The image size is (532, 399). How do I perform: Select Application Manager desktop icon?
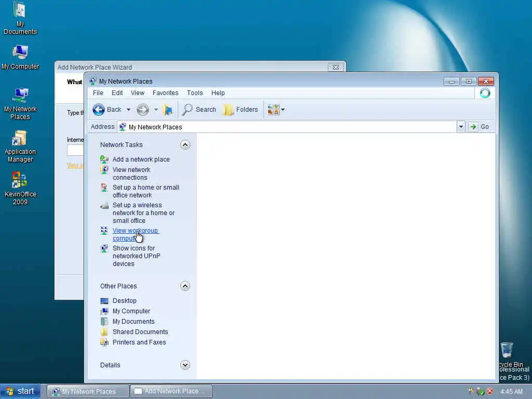click(x=20, y=147)
